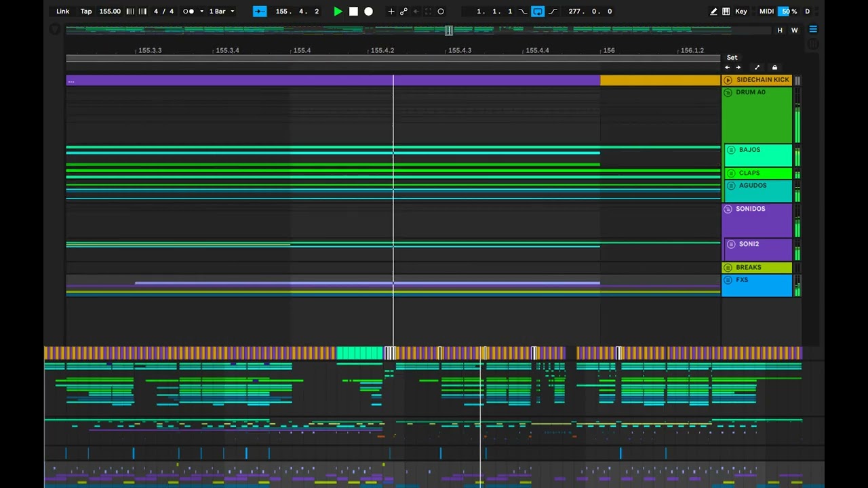Click the tempo nudge up icon

(x=142, y=12)
